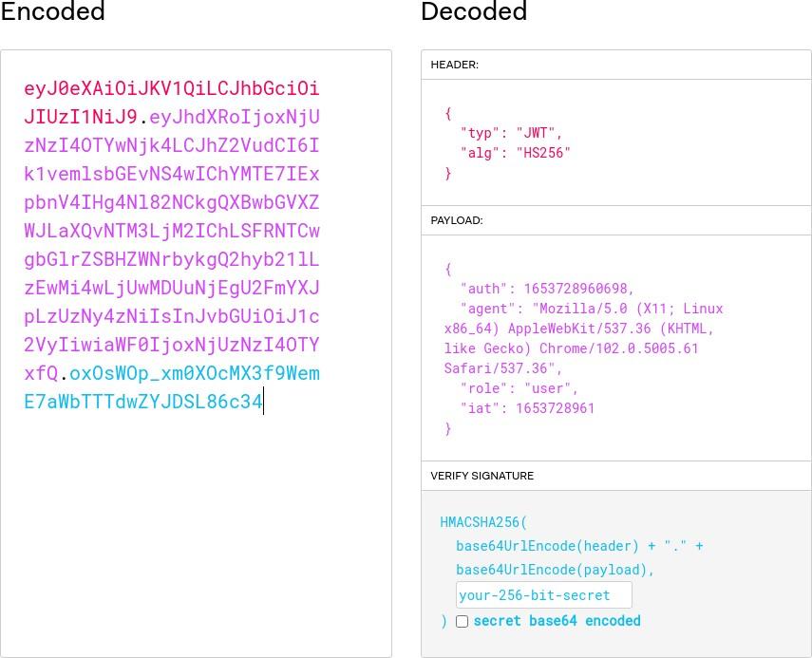Click the "typ": "JWT" line in header
The height and width of the screenshot is (658, 812).
pyautogui.click(x=511, y=133)
